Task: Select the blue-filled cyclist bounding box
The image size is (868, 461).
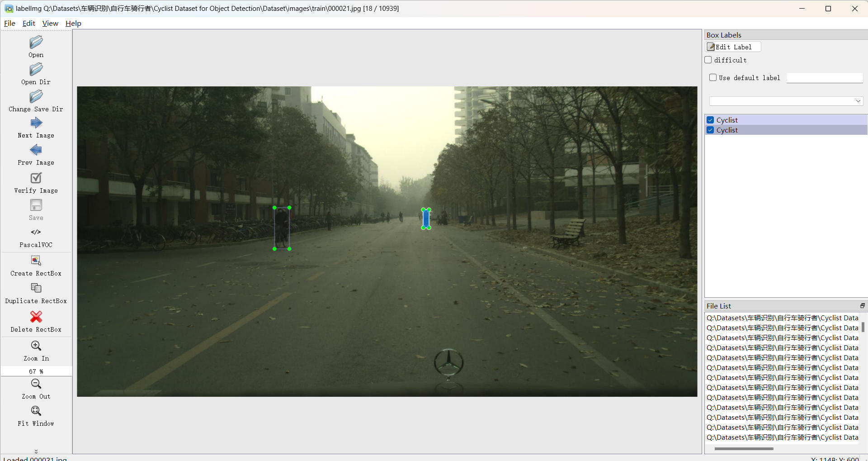Action: (x=426, y=219)
